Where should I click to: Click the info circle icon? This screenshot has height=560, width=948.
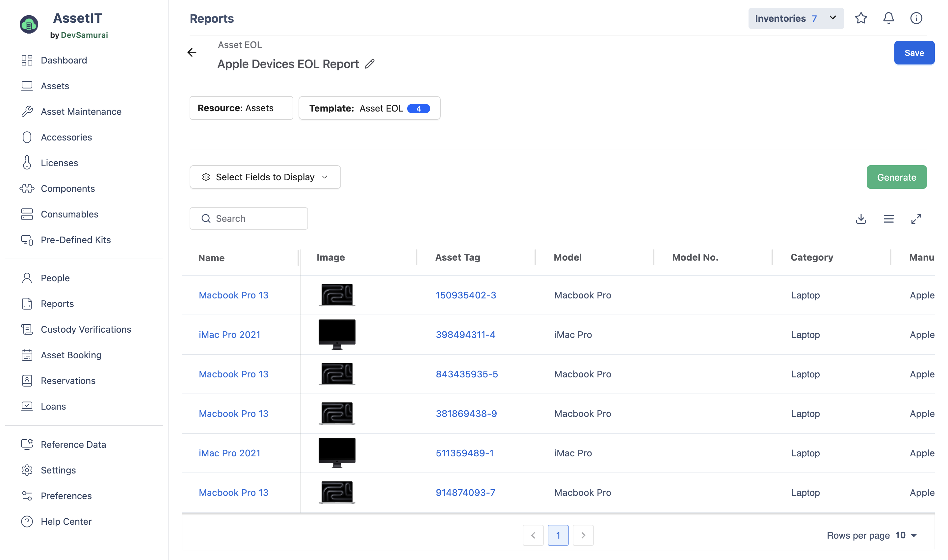point(916,18)
